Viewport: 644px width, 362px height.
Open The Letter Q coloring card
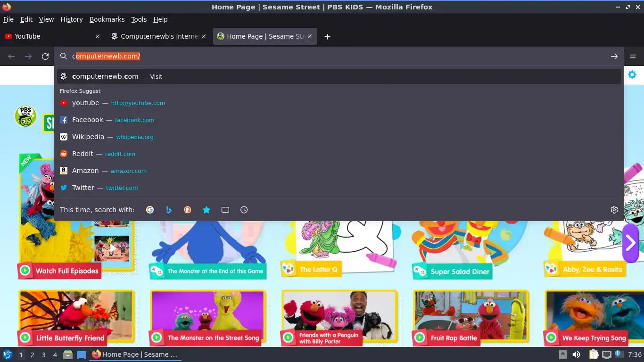[339, 249]
